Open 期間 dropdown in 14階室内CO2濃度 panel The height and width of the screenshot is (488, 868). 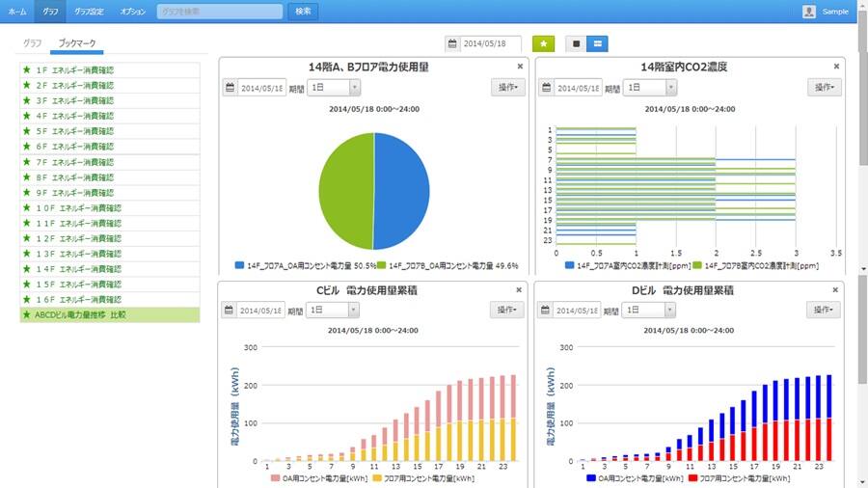point(650,88)
